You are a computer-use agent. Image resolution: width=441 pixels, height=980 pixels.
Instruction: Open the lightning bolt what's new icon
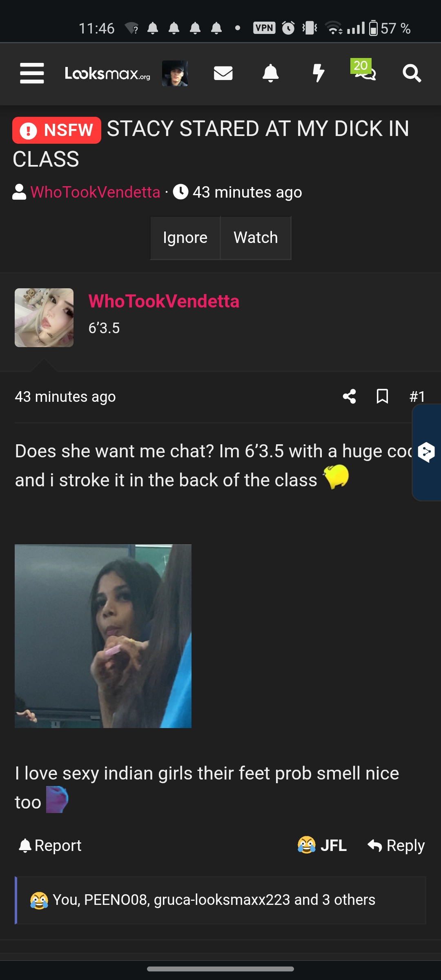point(318,73)
